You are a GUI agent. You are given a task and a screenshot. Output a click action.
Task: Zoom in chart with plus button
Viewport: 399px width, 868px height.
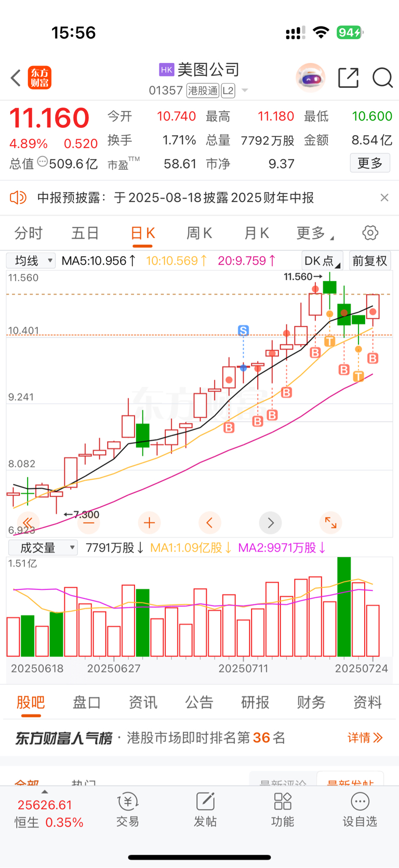pos(149,522)
